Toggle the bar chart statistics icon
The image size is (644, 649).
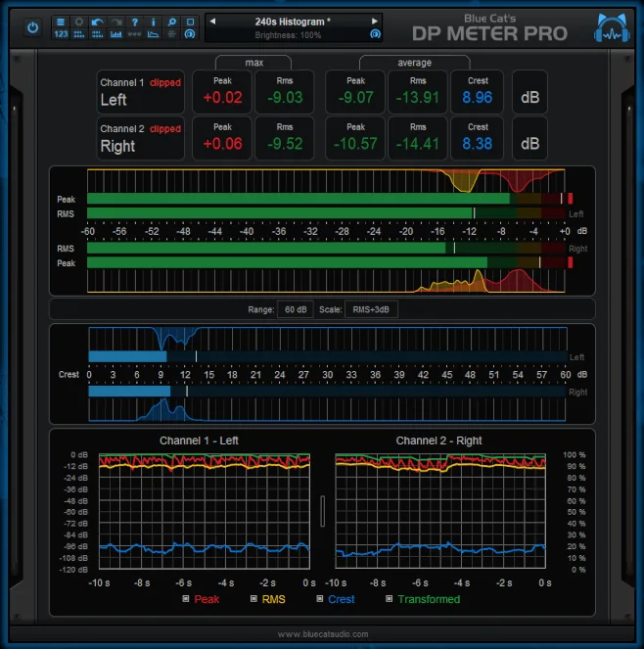[116, 34]
